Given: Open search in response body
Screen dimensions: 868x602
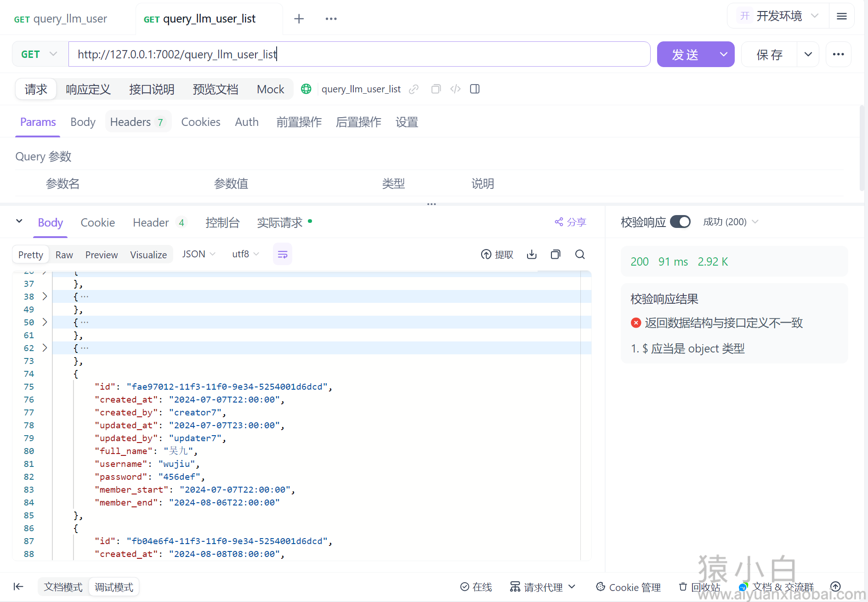Looking at the screenshot, I should pyautogui.click(x=580, y=255).
